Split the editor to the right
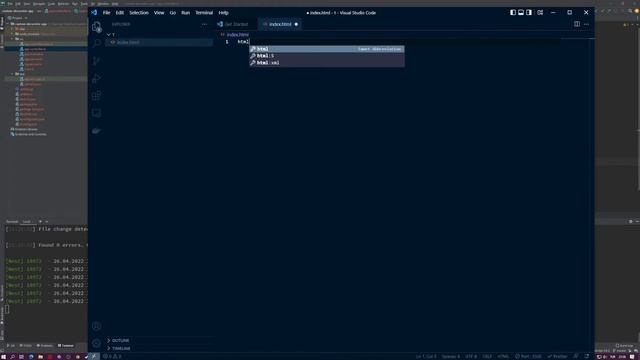The width and height of the screenshot is (640, 360). (577, 24)
